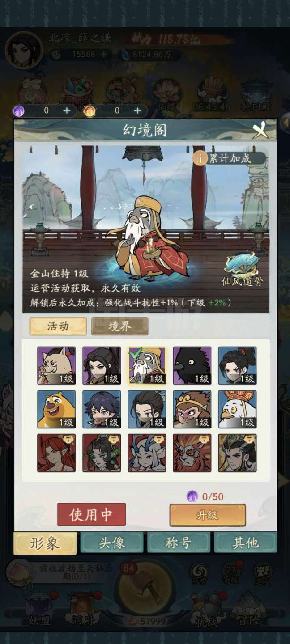Viewport: 290px width, 644px height.
Task: Choose the yellow bear avatar
Action: (56, 409)
